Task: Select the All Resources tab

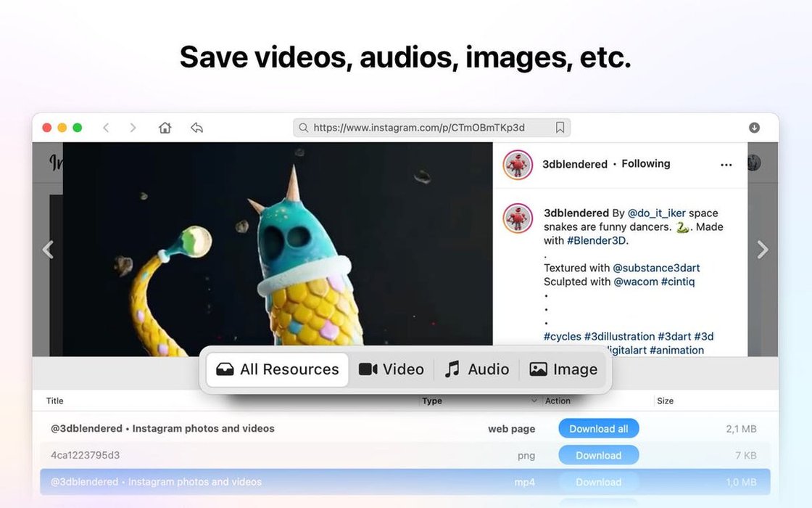Action: pos(278,369)
